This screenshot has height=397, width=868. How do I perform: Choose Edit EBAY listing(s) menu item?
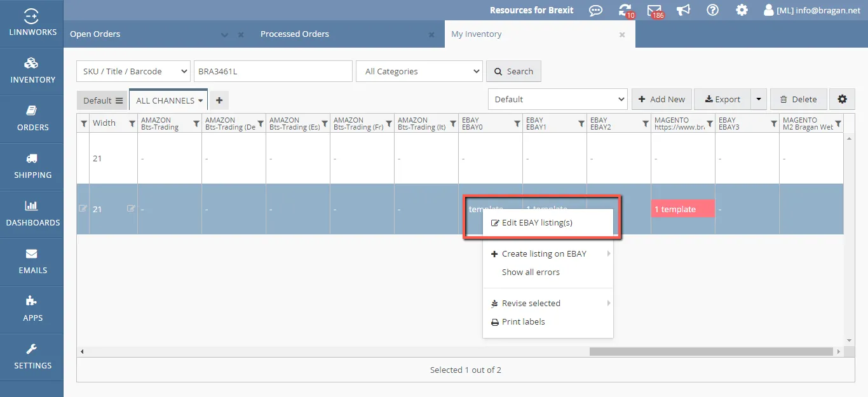pyautogui.click(x=548, y=222)
